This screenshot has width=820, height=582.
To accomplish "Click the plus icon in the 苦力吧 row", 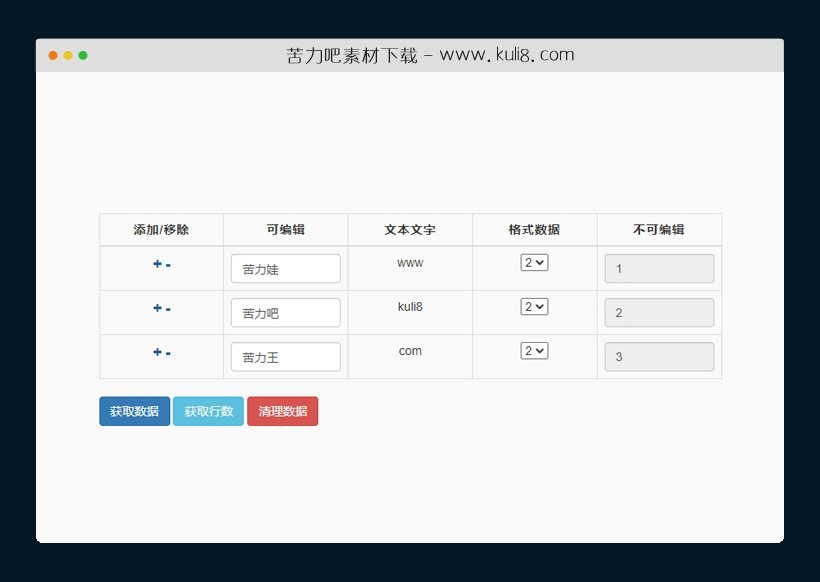I will 156,308.
